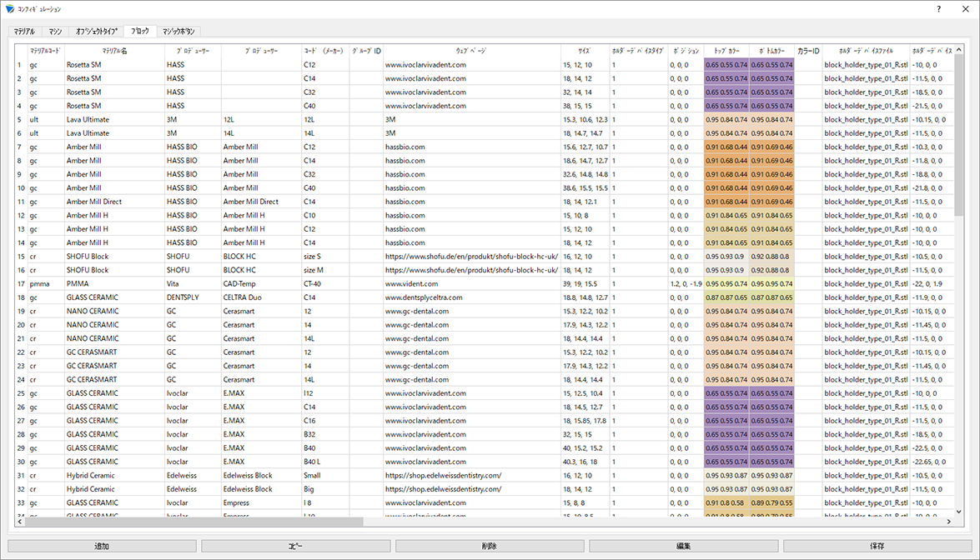This screenshot has width=980, height=560.
Task: Click the コピー (copy) button
Action: click(x=295, y=547)
